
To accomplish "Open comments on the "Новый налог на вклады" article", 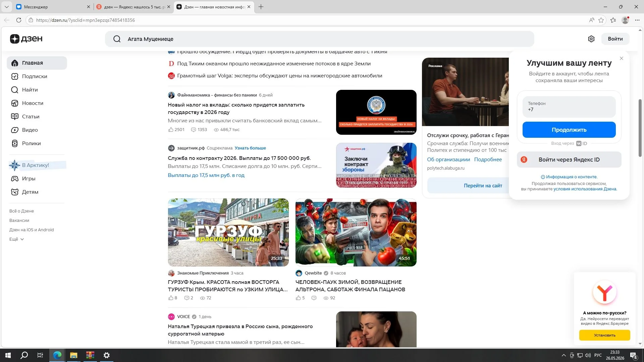I will [x=199, y=130].
